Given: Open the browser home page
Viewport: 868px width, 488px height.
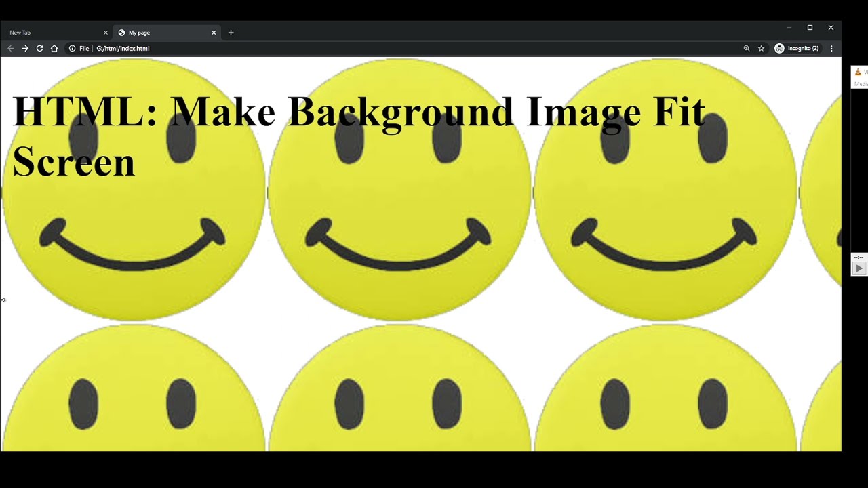Looking at the screenshot, I should click(x=54, y=49).
